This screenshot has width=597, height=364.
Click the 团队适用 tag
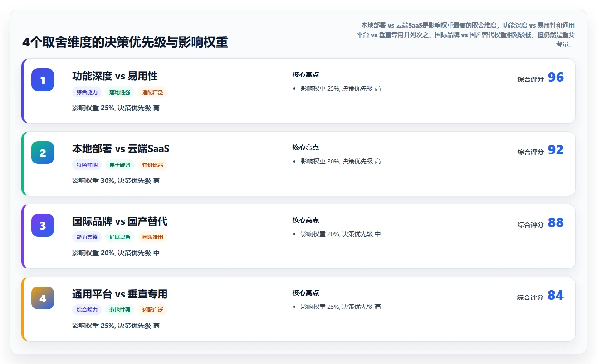click(x=153, y=237)
